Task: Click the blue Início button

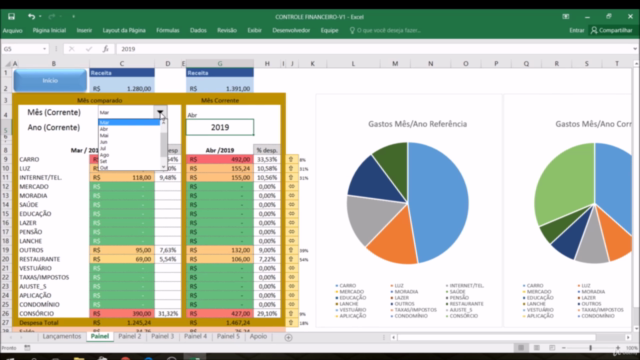Action: (x=50, y=80)
